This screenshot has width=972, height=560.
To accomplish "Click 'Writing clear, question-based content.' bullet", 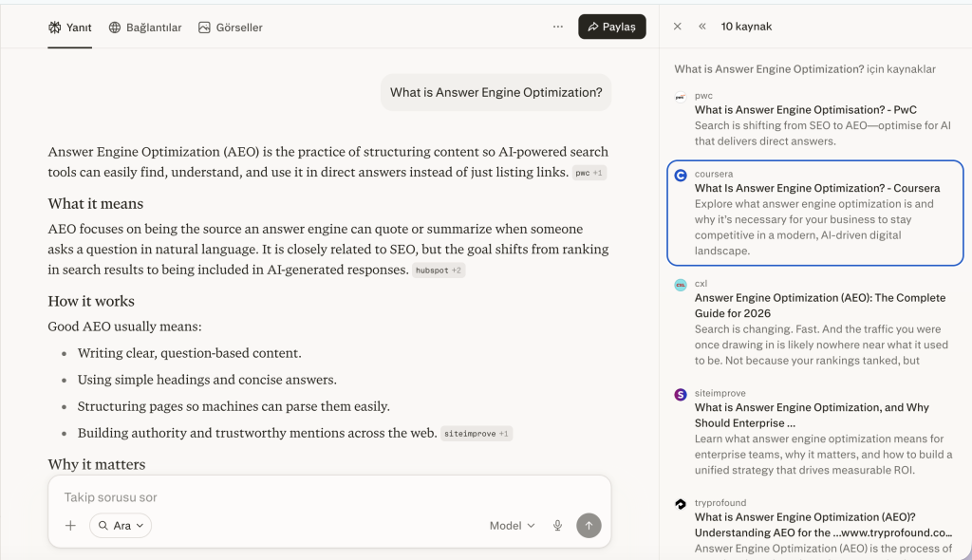I will [x=189, y=353].
